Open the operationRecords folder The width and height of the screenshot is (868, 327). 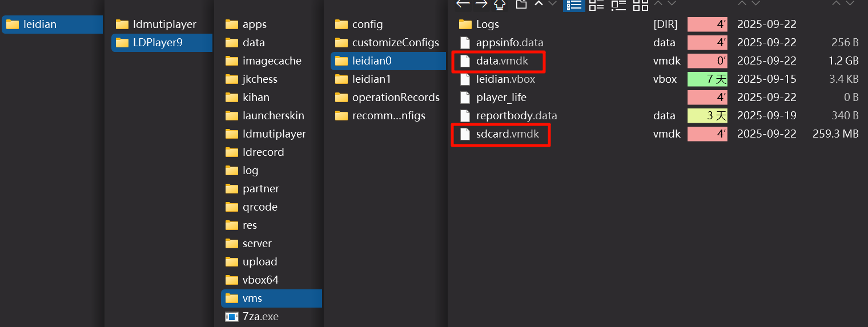click(x=395, y=97)
